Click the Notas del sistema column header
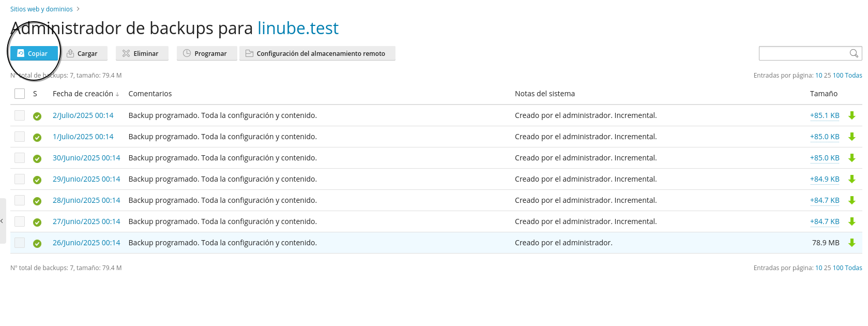This screenshot has height=326, width=868. pyautogui.click(x=545, y=94)
